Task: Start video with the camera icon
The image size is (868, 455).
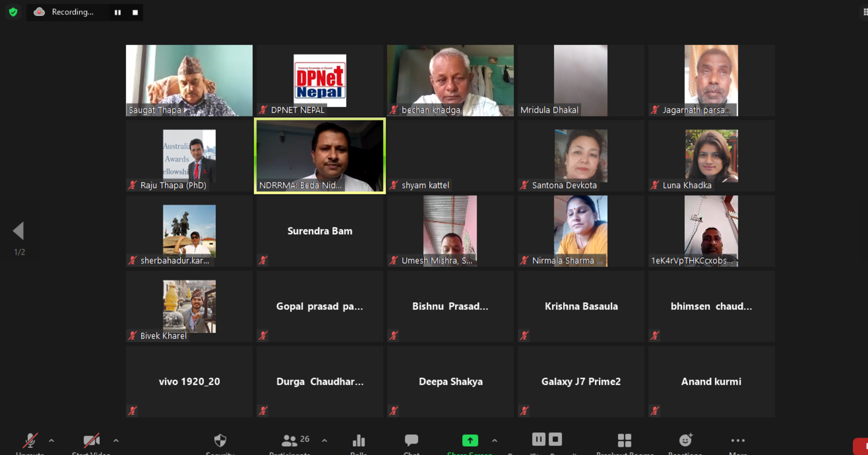Action: pyautogui.click(x=91, y=441)
